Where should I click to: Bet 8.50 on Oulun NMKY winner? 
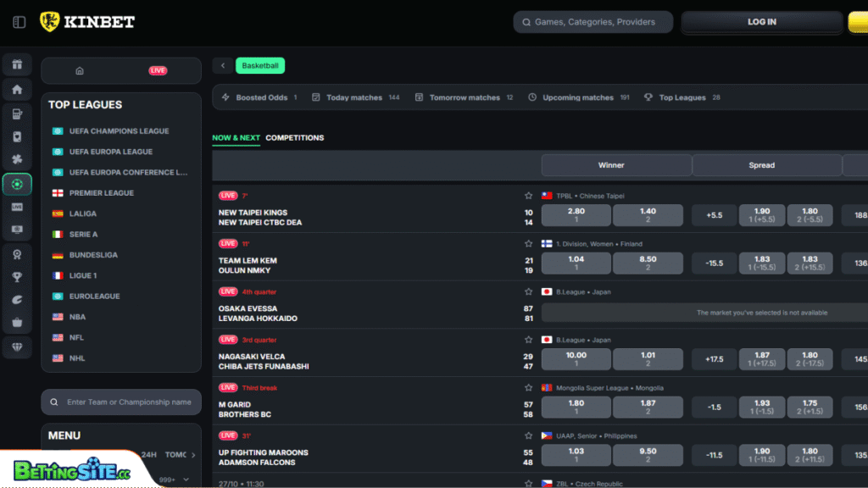tap(648, 263)
